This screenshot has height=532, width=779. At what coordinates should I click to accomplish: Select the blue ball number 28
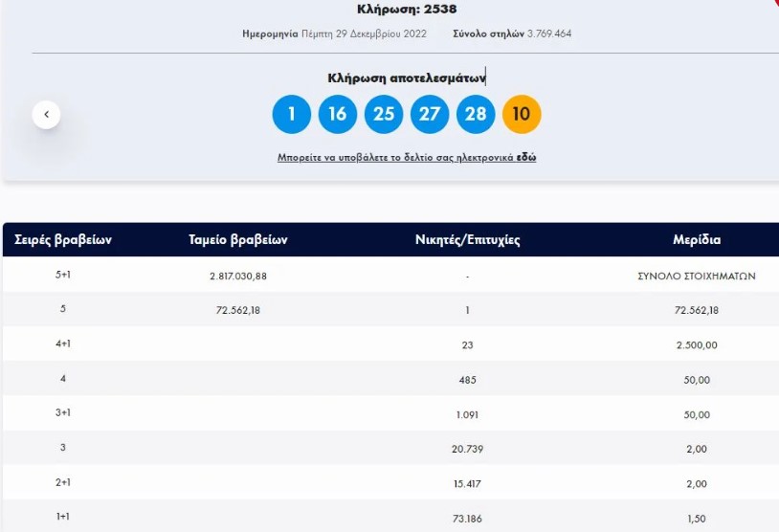(x=476, y=115)
